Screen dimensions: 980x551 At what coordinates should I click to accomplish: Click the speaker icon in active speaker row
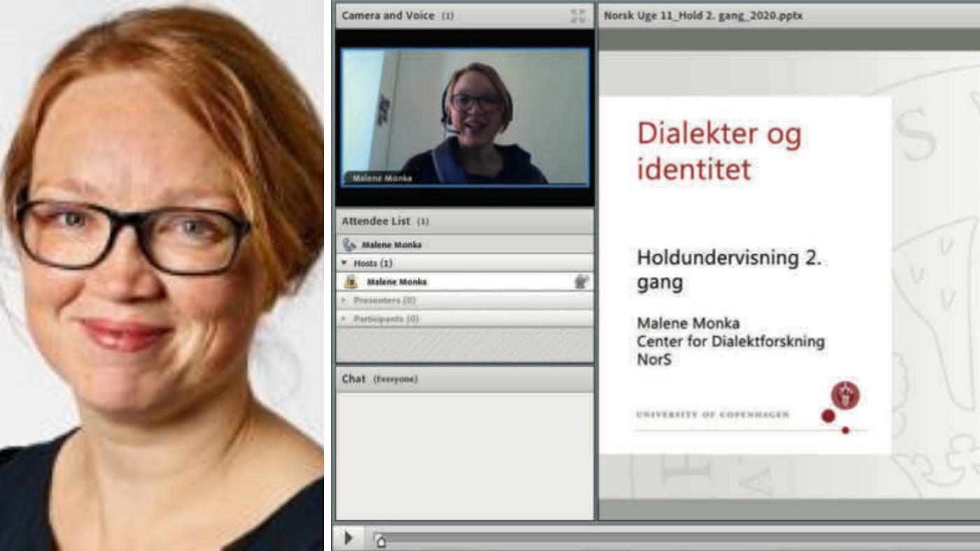pyautogui.click(x=349, y=244)
